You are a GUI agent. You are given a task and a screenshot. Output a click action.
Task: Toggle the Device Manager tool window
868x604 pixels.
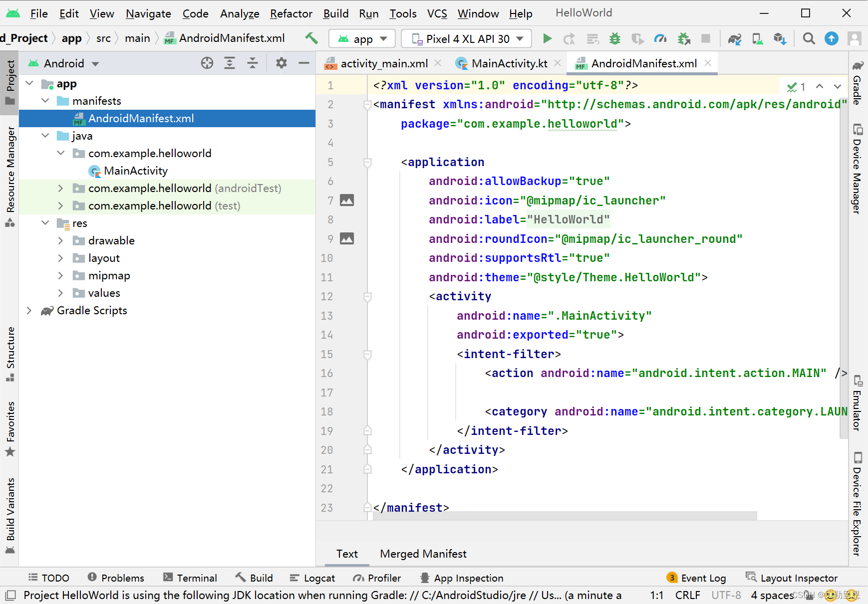(x=858, y=169)
